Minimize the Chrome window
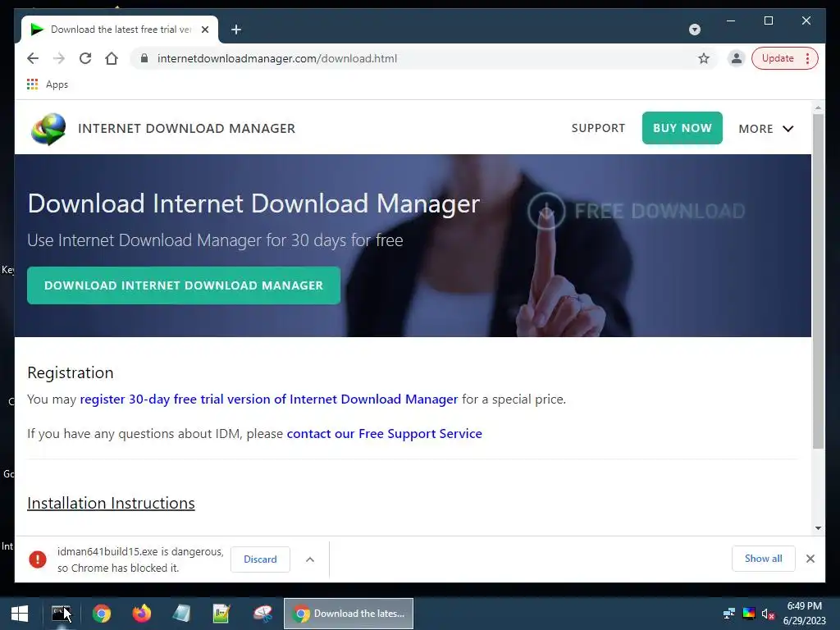Image resolution: width=840 pixels, height=630 pixels. 731,21
